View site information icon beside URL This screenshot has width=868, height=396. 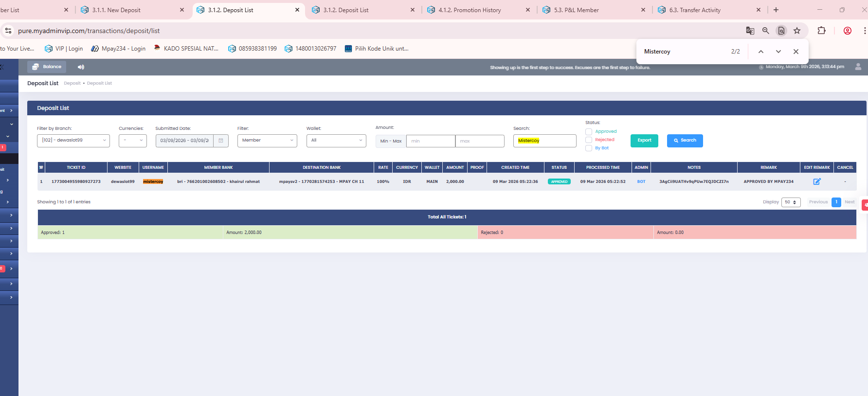[x=8, y=31]
